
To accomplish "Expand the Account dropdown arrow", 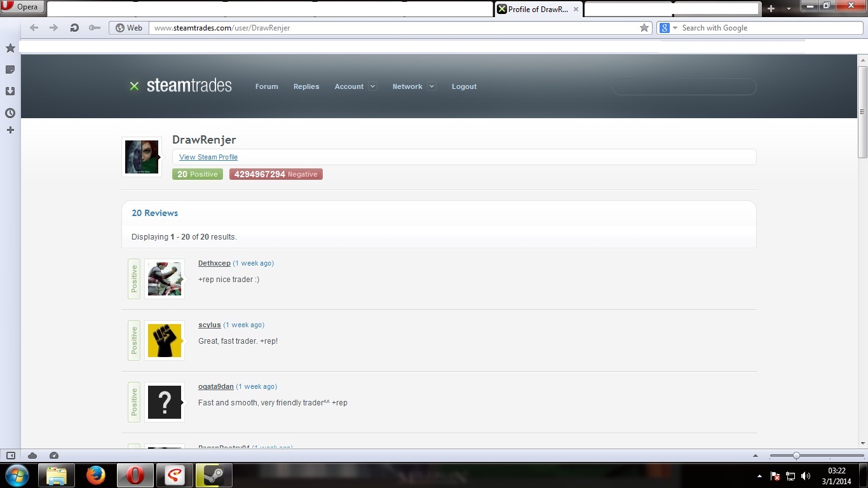I will click(x=372, y=86).
